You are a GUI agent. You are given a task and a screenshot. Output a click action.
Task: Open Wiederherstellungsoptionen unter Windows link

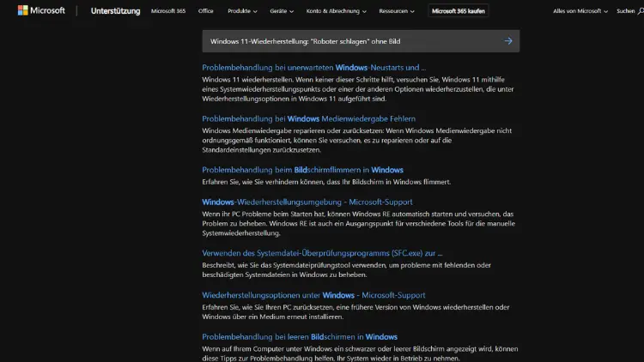point(313,295)
